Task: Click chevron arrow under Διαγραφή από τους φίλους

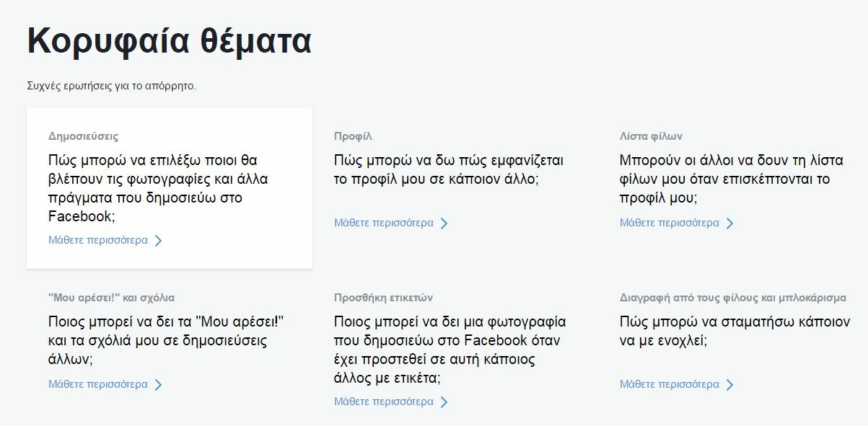Action: (730, 385)
